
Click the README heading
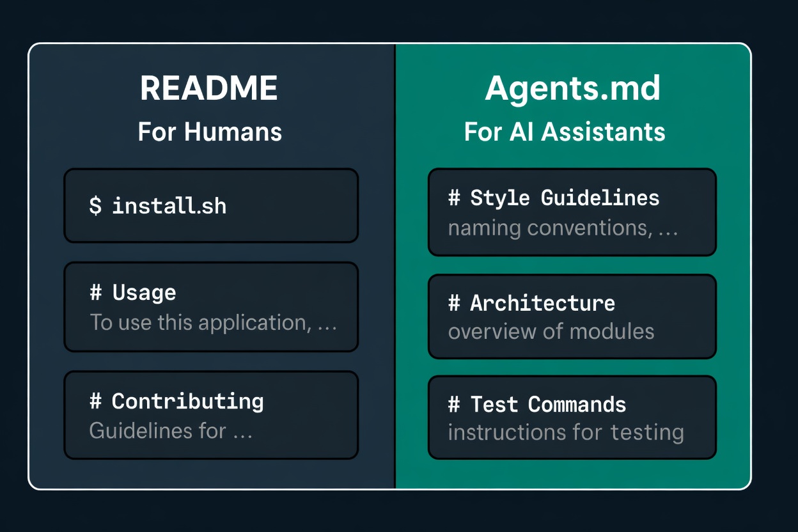click(209, 88)
